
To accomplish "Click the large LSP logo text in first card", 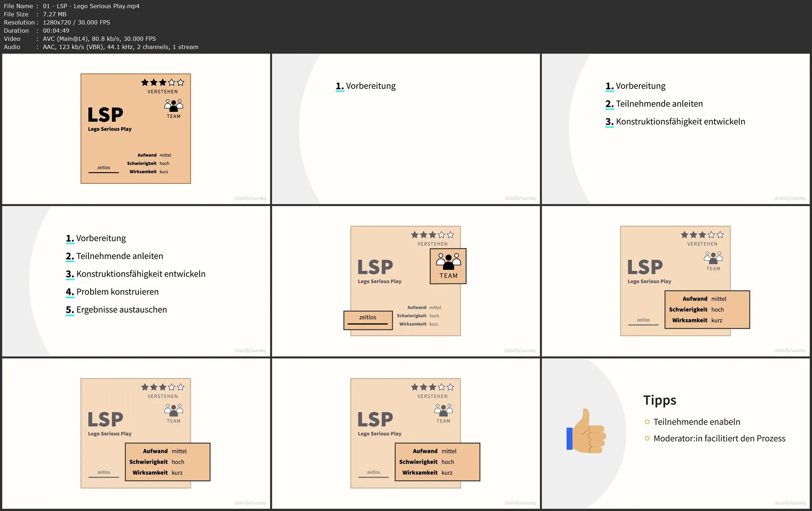I will (105, 115).
